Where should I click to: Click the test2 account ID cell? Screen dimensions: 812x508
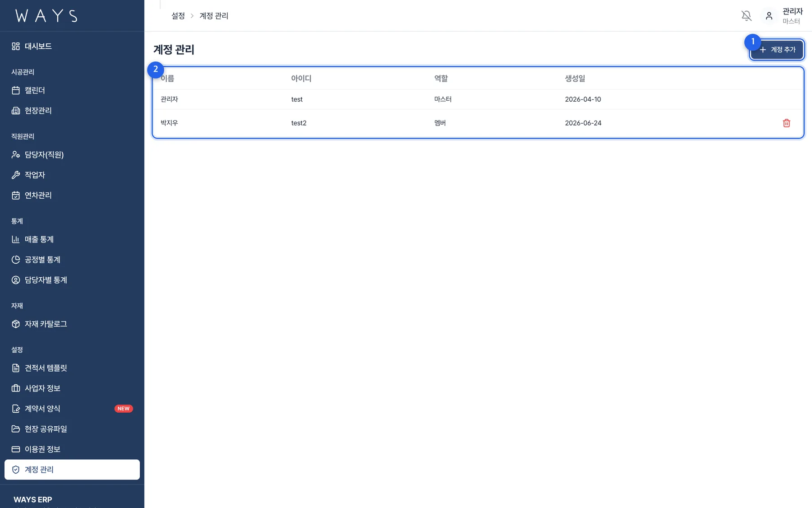(x=299, y=123)
